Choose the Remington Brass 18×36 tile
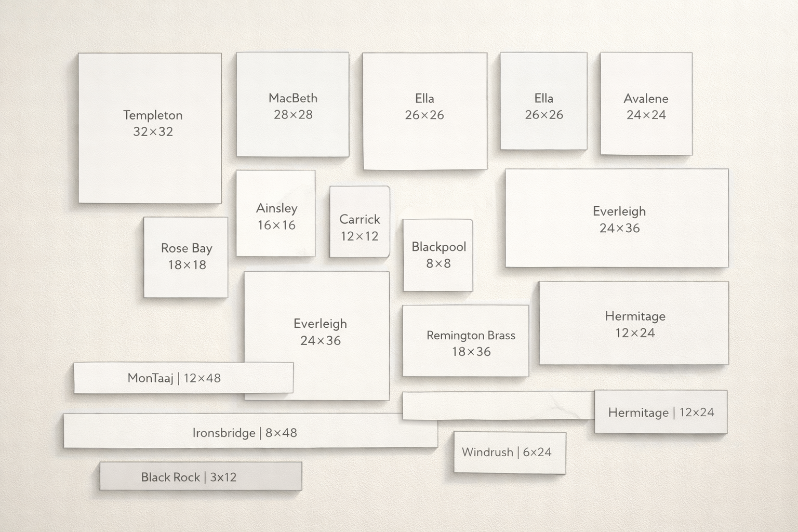 click(465, 341)
